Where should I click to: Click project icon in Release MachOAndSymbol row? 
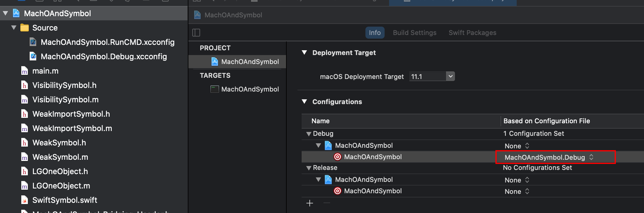[x=328, y=179]
